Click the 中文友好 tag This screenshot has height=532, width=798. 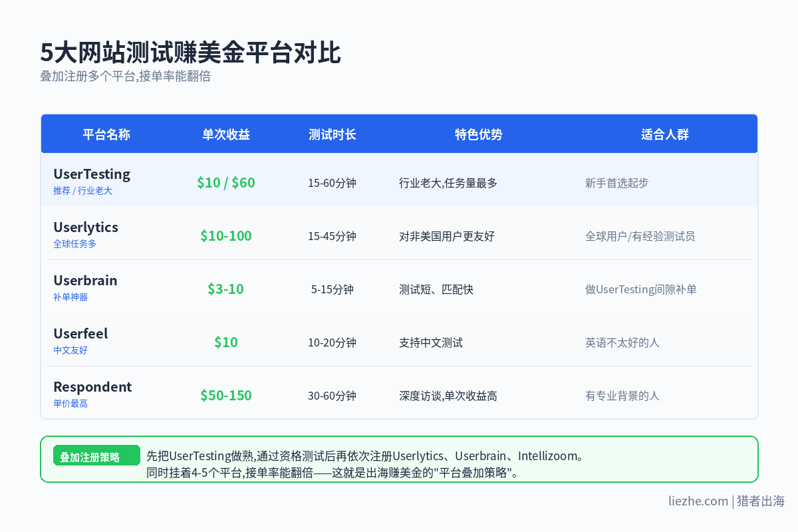[x=70, y=350]
